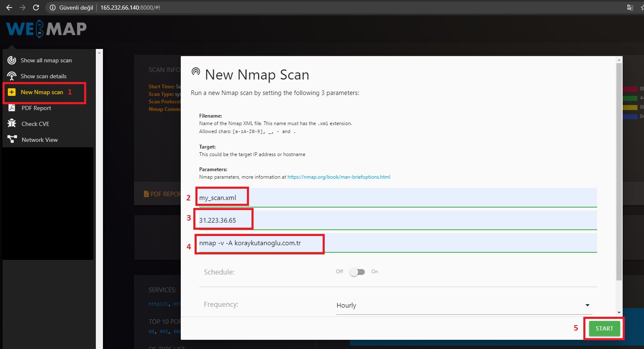The height and width of the screenshot is (349, 644).
Task: Open PDF Report via its sidebar icon
Action: 11,108
